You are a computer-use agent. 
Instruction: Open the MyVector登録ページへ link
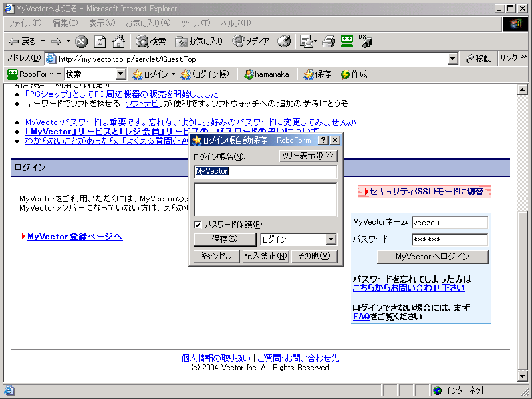(x=74, y=237)
